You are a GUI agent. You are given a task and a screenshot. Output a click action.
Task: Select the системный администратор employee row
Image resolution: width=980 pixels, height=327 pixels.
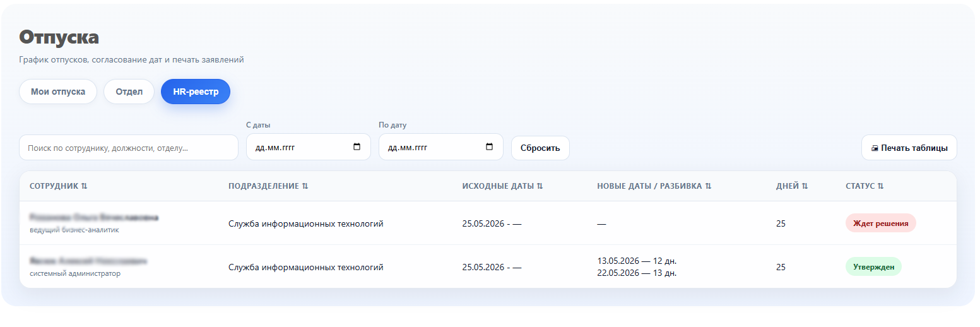[488, 266]
